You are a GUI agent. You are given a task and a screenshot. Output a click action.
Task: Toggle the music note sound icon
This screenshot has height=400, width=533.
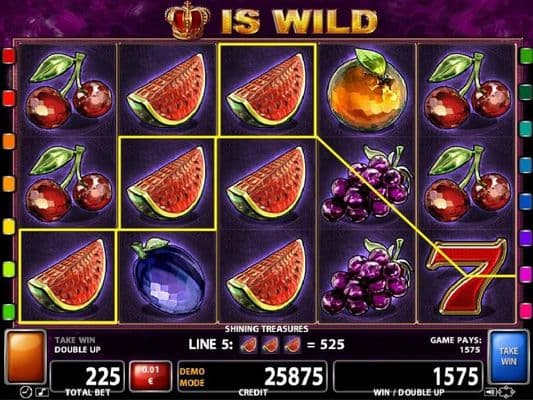[x=42, y=393]
